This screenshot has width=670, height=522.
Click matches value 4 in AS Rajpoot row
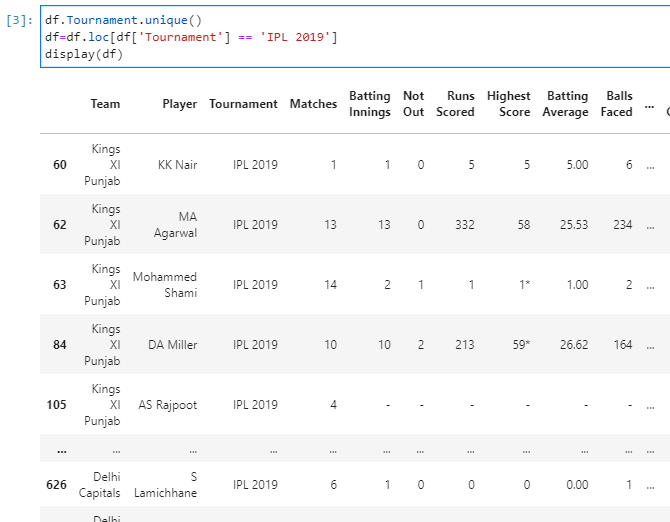tap(334, 405)
